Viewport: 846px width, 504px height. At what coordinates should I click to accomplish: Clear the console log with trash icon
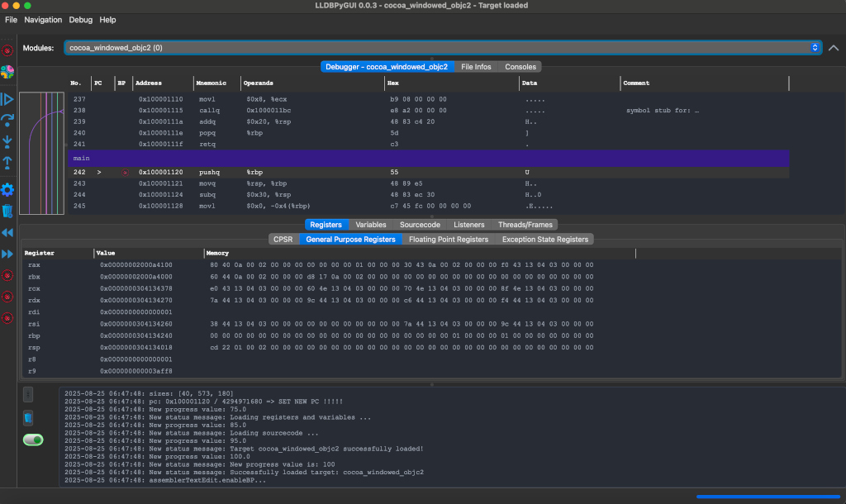click(28, 418)
